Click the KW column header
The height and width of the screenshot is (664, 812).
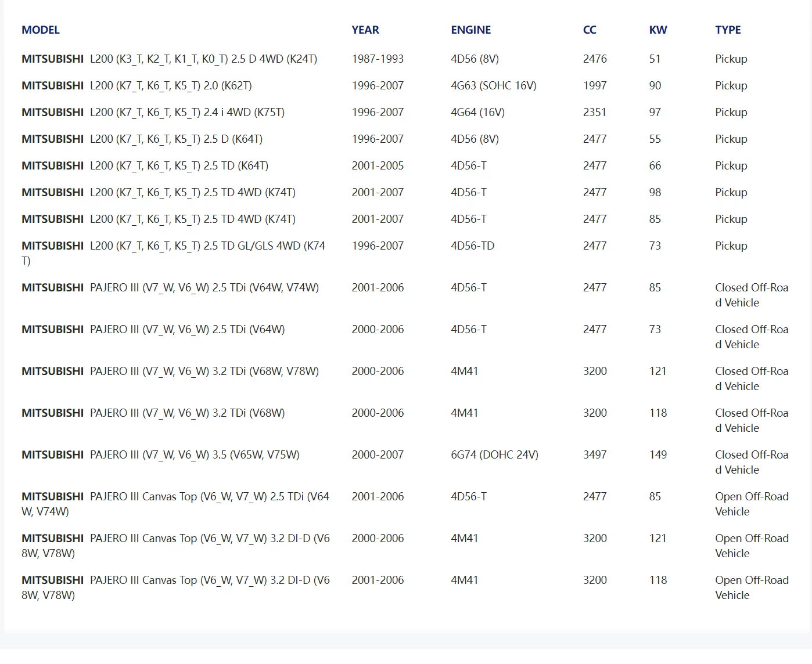click(658, 30)
